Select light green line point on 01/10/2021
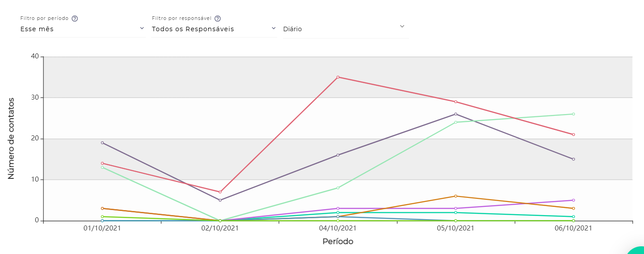This screenshot has height=254, width=644. pyautogui.click(x=102, y=168)
